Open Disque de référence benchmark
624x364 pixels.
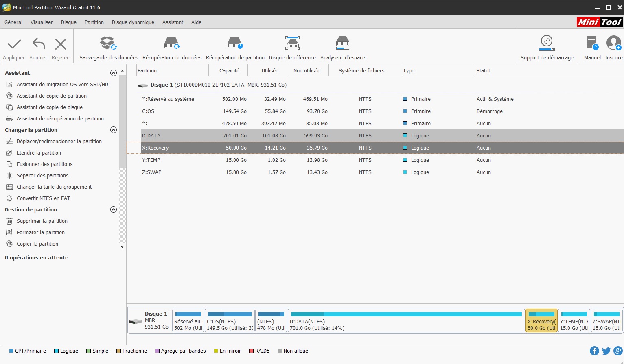tap(292, 48)
